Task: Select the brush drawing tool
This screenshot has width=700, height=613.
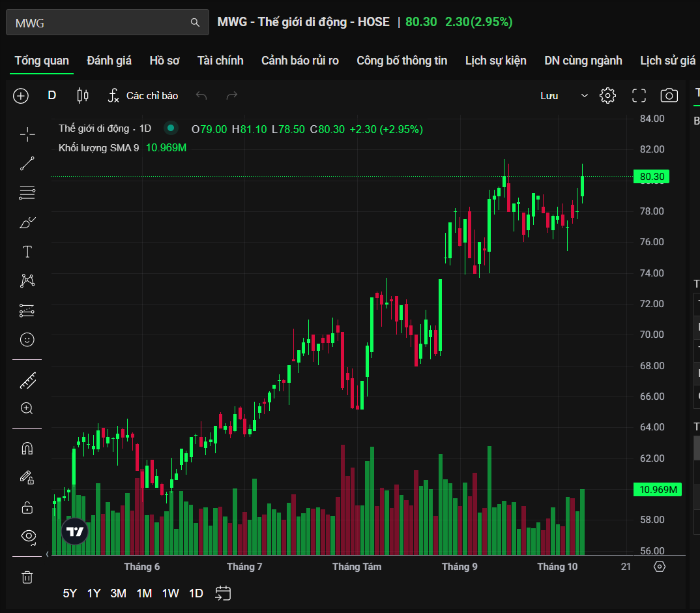Action: (27, 223)
